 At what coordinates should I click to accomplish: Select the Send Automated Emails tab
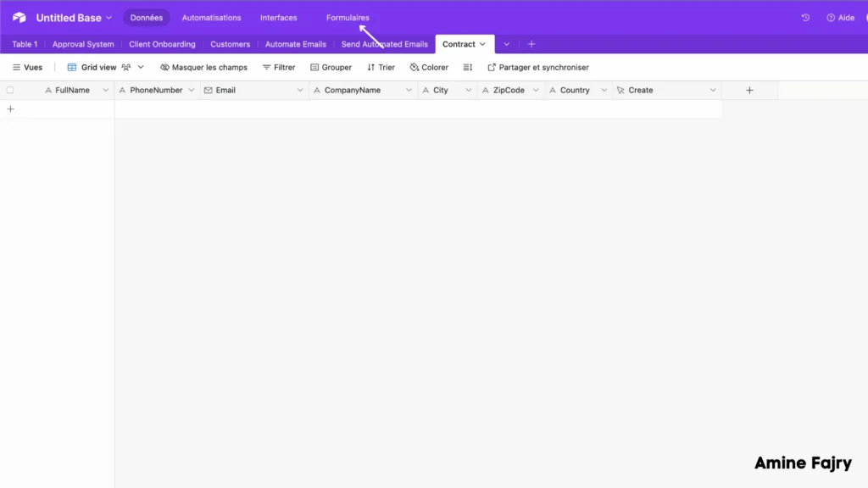(x=385, y=44)
